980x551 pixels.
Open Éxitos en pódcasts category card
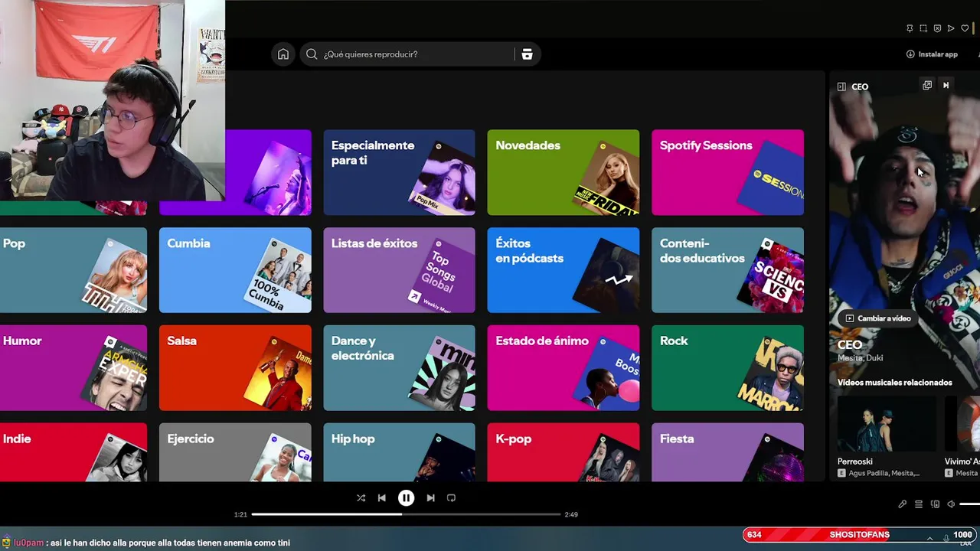pyautogui.click(x=563, y=270)
